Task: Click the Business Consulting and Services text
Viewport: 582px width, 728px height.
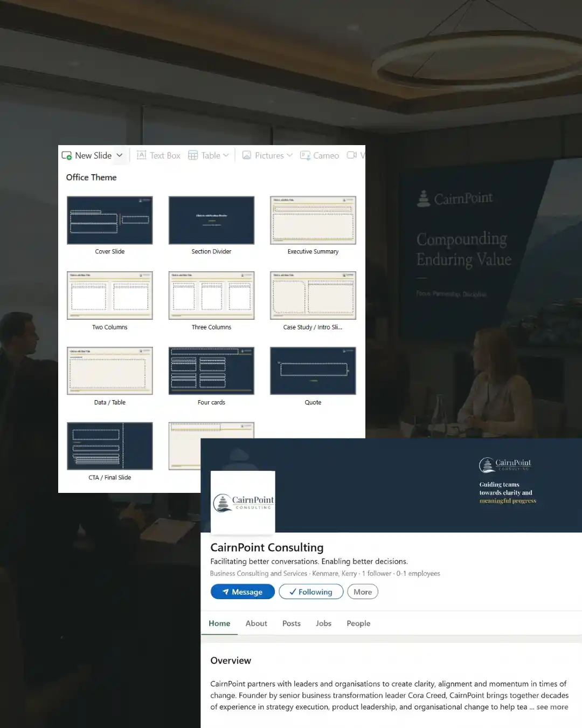Action: [x=259, y=574]
